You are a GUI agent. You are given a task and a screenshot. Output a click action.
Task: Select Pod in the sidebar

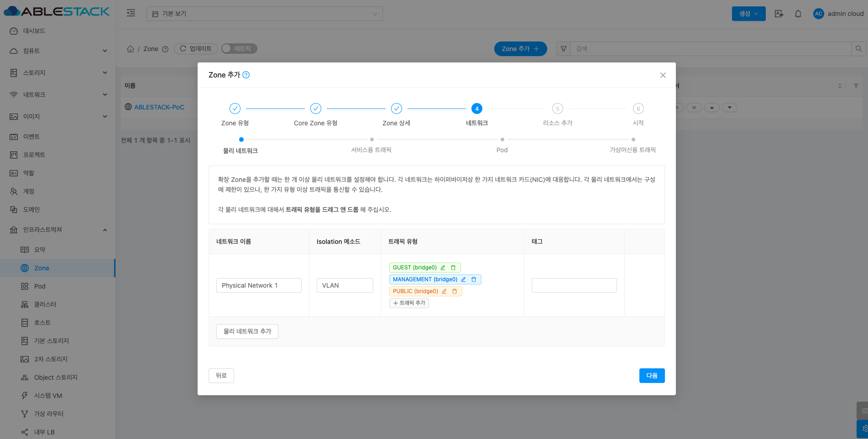[x=58, y=286]
